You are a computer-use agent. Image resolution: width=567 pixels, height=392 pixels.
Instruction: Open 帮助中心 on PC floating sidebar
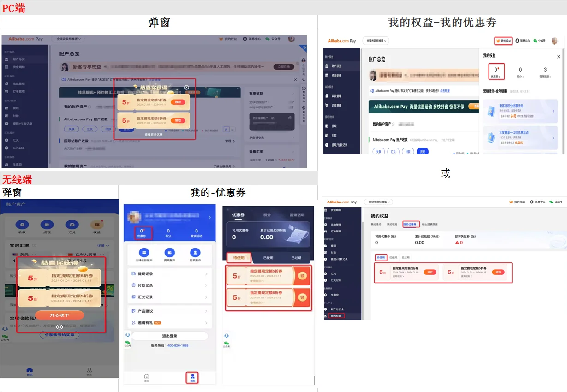[x=304, y=94]
